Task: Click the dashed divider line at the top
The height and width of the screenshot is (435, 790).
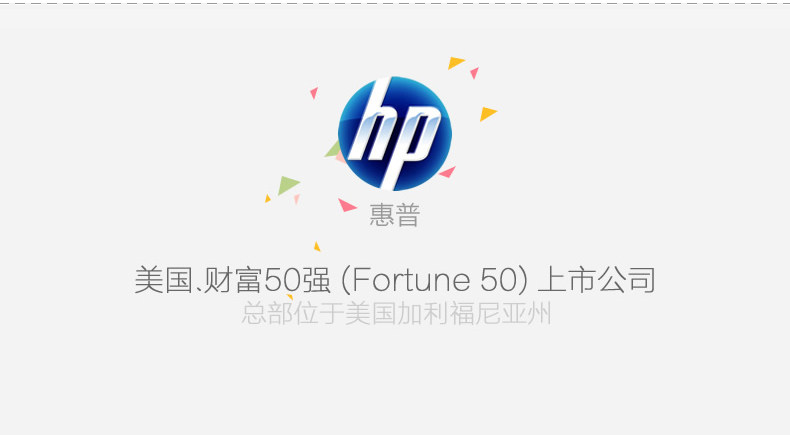Action: click(395, 4)
